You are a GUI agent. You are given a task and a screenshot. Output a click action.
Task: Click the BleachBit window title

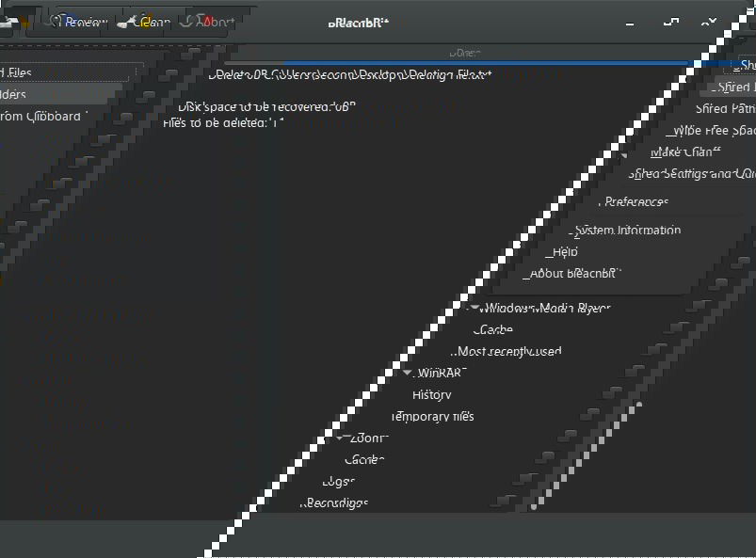(x=359, y=23)
